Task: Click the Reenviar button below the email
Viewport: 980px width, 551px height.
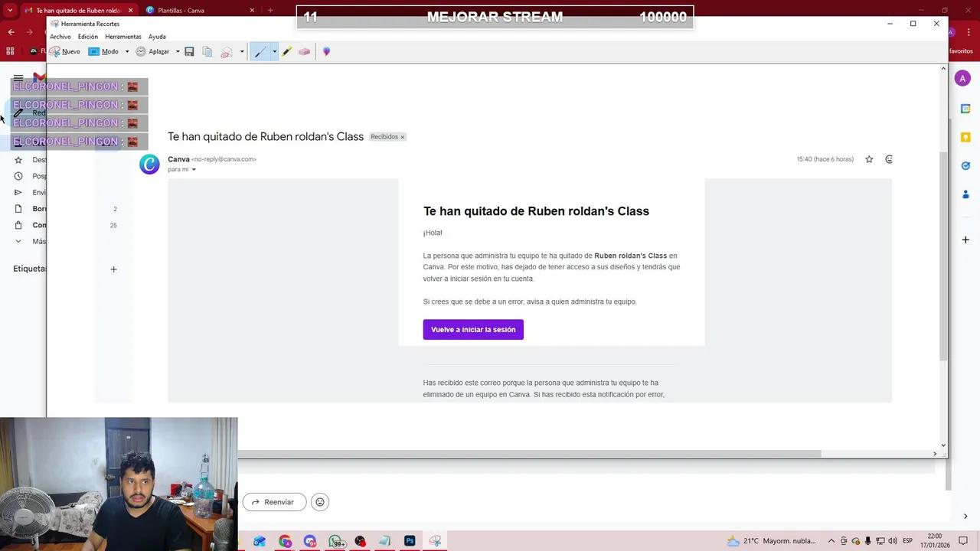Action: click(x=274, y=502)
